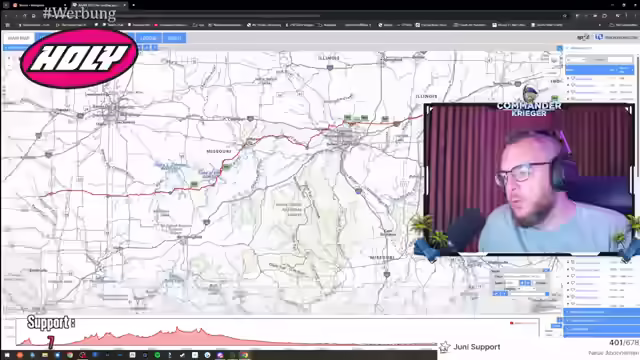Screen dimensions: 640x360
Task: Bookmark this page with the star
Action: (x=565, y=16)
